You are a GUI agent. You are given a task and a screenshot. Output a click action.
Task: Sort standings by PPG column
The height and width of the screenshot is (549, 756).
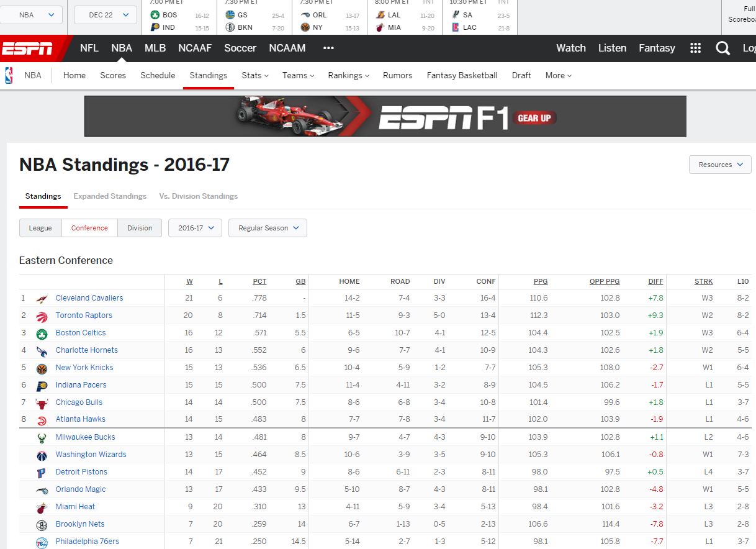click(541, 282)
